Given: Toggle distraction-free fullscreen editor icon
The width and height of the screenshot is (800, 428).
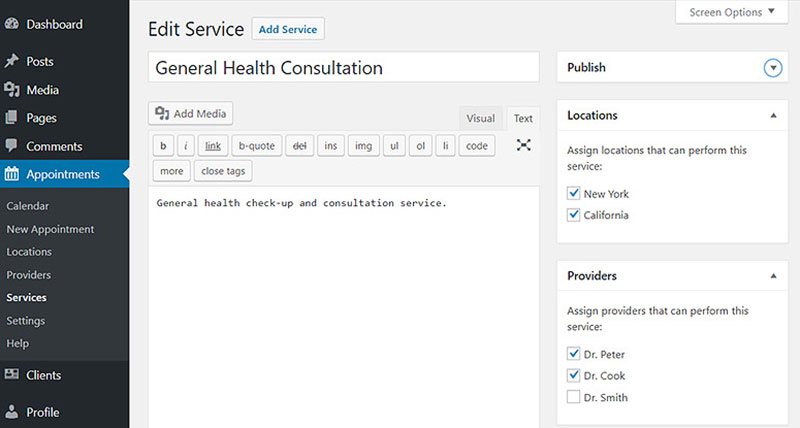Looking at the screenshot, I should [523, 145].
